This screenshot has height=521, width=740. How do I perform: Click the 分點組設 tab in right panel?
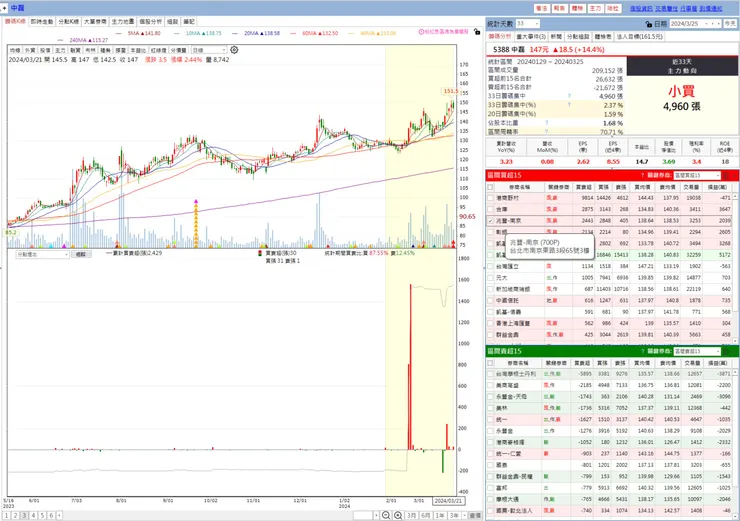[x=578, y=37]
